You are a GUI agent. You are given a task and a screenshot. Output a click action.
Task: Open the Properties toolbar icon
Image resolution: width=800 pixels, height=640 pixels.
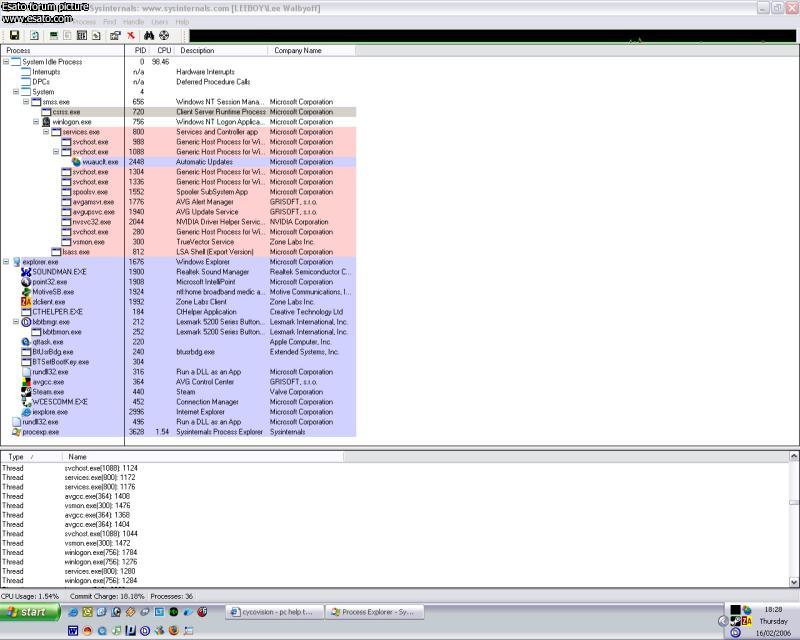[115, 35]
